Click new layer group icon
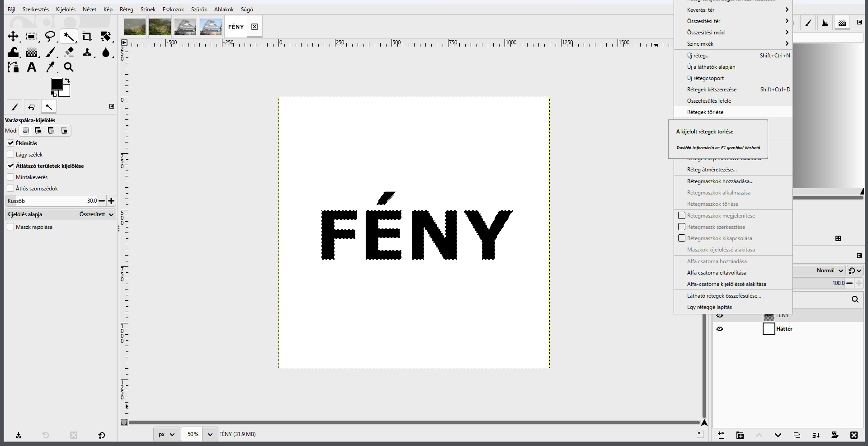The width and height of the screenshot is (868, 446). 740,435
